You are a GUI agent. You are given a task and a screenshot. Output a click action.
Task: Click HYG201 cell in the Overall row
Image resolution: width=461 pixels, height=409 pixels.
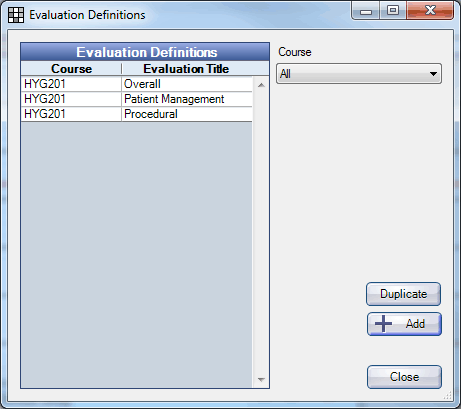tap(71, 84)
